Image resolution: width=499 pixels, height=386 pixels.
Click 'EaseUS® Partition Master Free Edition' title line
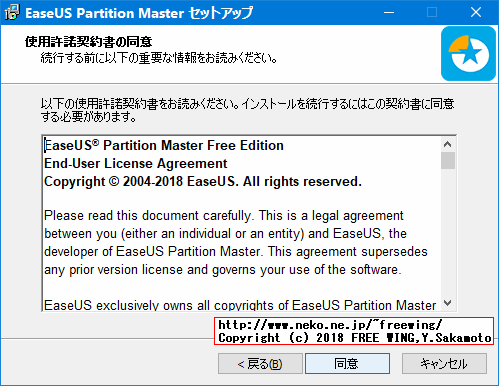(x=164, y=146)
